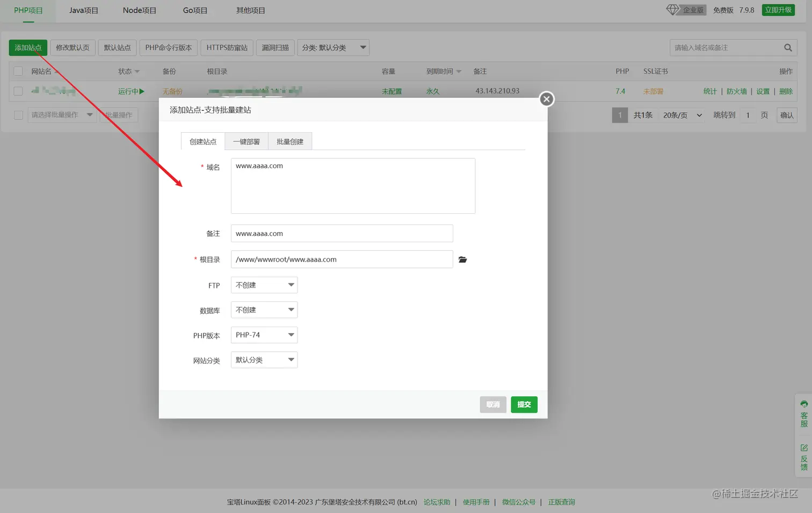Click the folder browse icon beside root directory

click(x=462, y=259)
